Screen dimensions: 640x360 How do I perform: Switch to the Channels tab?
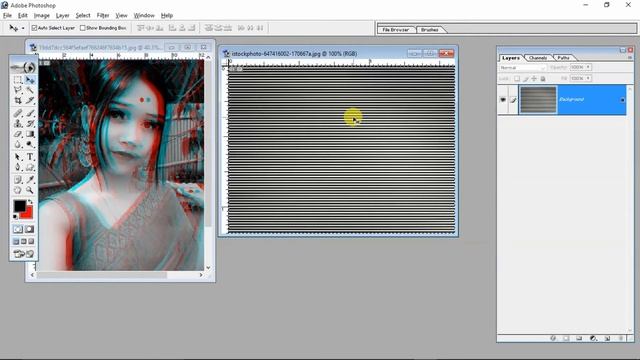coord(538,58)
